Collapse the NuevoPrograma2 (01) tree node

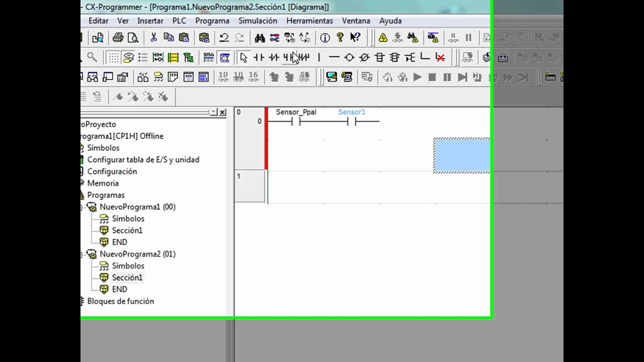(x=82, y=254)
